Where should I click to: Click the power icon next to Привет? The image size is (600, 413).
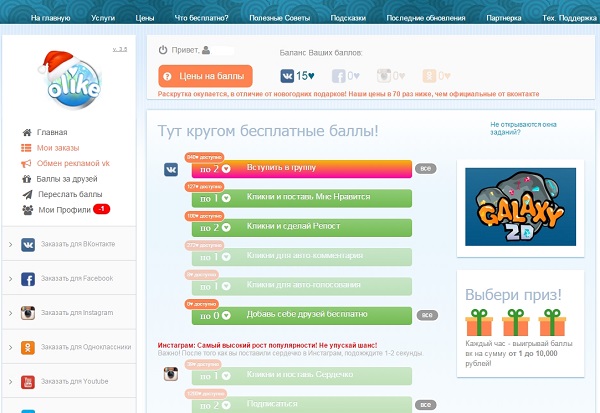tap(163, 50)
